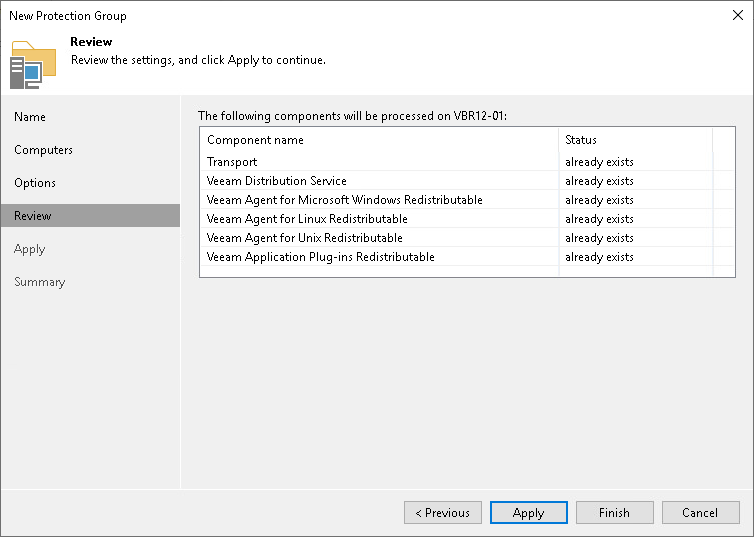Click the Status column header
Image resolution: width=754 pixels, height=537 pixels.
click(x=581, y=140)
